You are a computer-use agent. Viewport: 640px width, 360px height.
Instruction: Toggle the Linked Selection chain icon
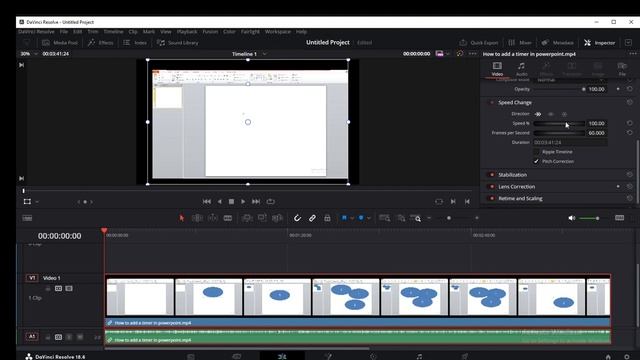pyautogui.click(x=312, y=218)
